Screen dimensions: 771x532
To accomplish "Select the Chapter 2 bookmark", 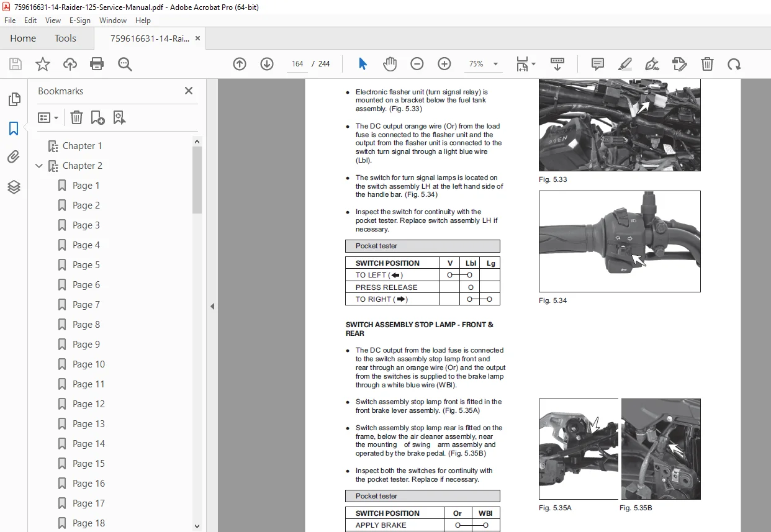I will (82, 166).
